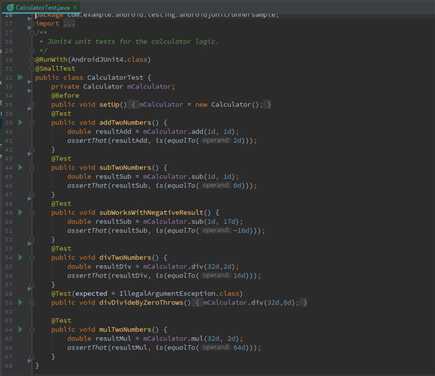The height and width of the screenshot is (376, 435).
Task: Click the divDivideByZeroThrows method name
Action: click(x=141, y=303)
